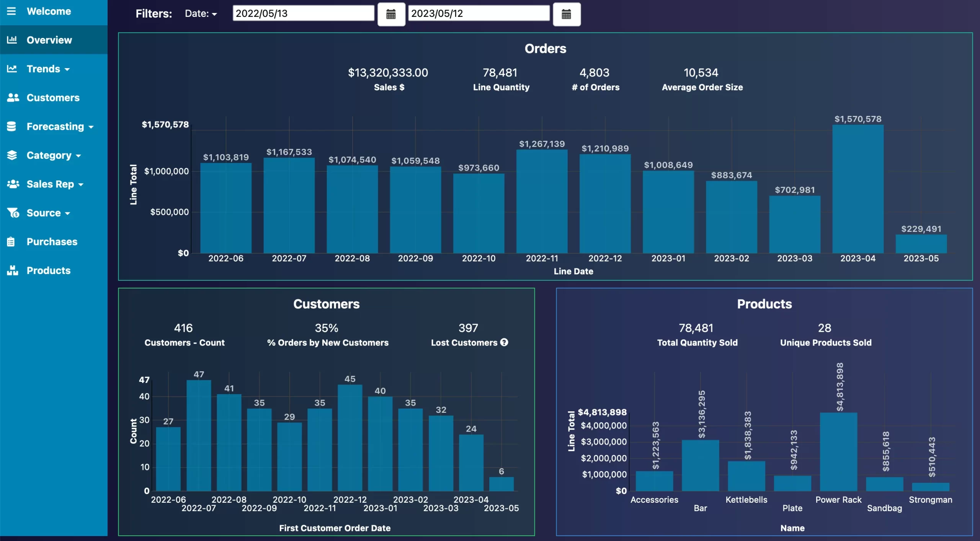Click the start date field 2022/05/13
This screenshot has width=980, height=541.
pyautogui.click(x=303, y=13)
